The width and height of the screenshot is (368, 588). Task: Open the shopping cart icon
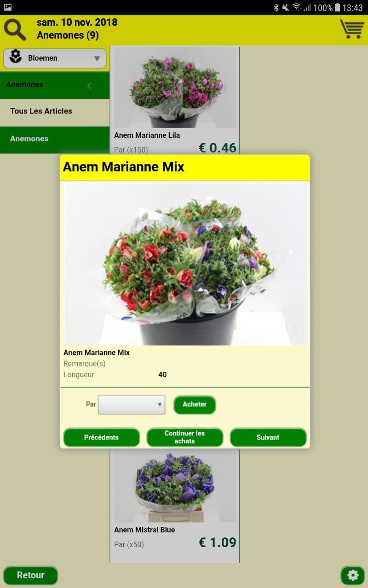pyautogui.click(x=352, y=29)
